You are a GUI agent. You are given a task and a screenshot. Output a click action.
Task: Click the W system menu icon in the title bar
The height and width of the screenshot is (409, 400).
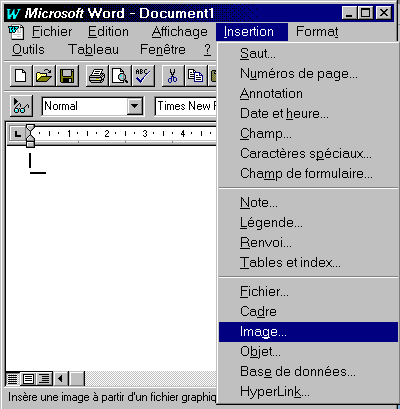point(14,13)
